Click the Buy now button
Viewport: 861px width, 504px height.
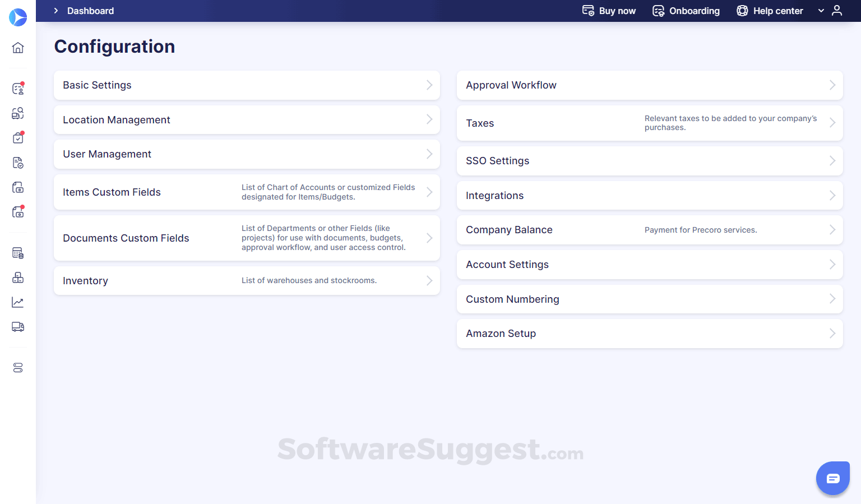pyautogui.click(x=609, y=11)
